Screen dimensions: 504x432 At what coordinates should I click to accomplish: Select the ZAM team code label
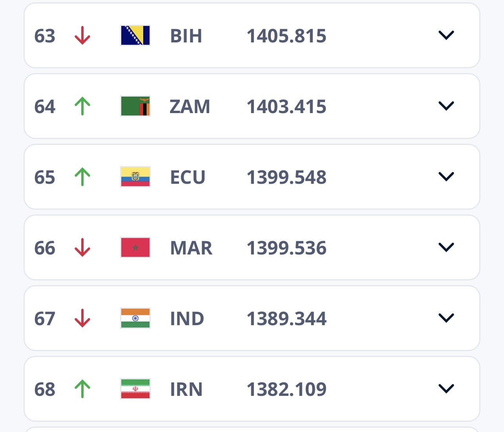[x=190, y=107]
